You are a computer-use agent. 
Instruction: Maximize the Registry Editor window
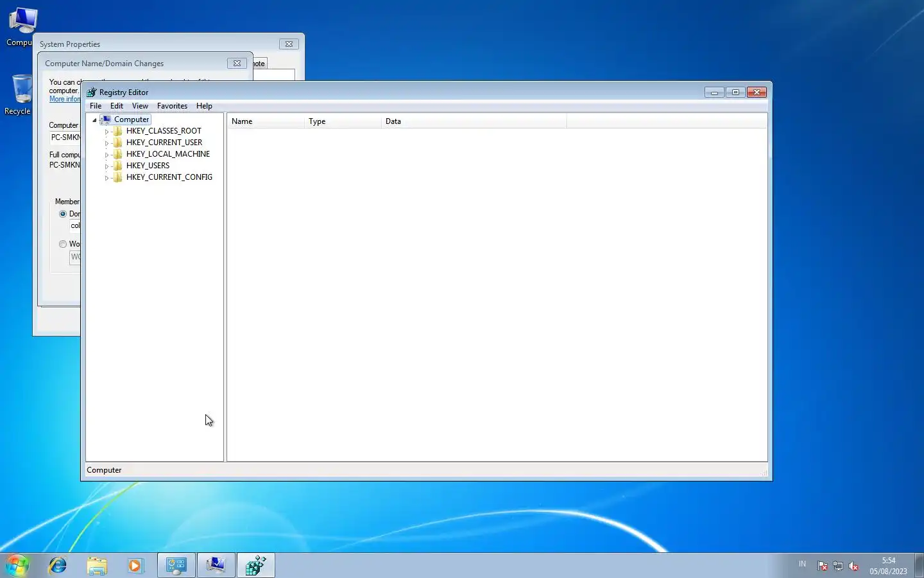tap(735, 92)
